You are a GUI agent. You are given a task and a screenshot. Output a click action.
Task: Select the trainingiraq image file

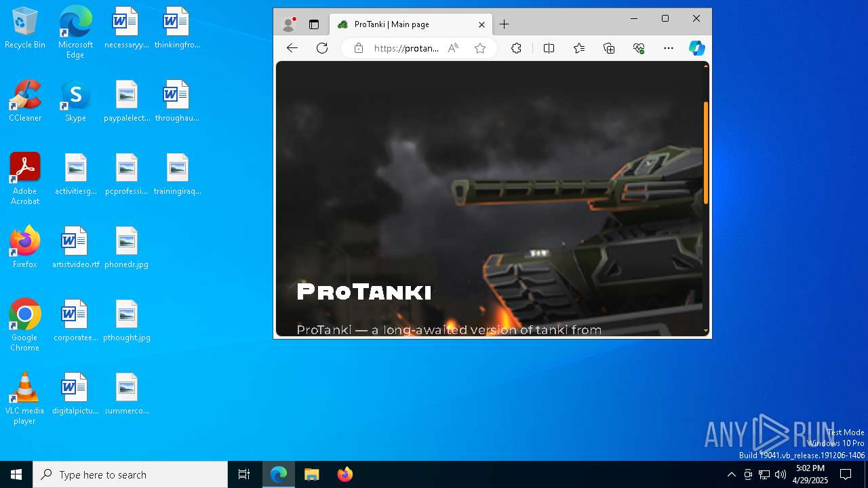click(x=177, y=175)
